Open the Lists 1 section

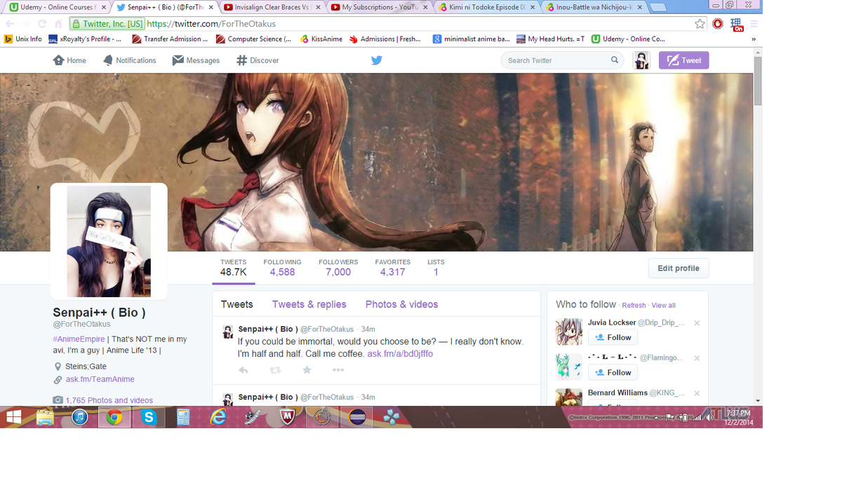(436, 268)
